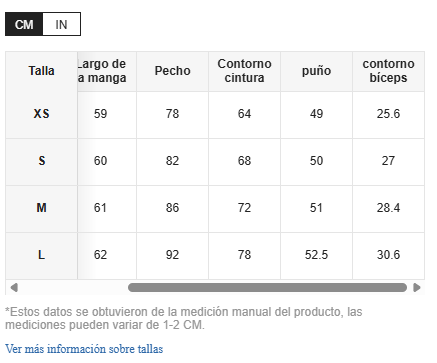Select the L size row label
This screenshot has width=437, height=363.
pos(41,255)
